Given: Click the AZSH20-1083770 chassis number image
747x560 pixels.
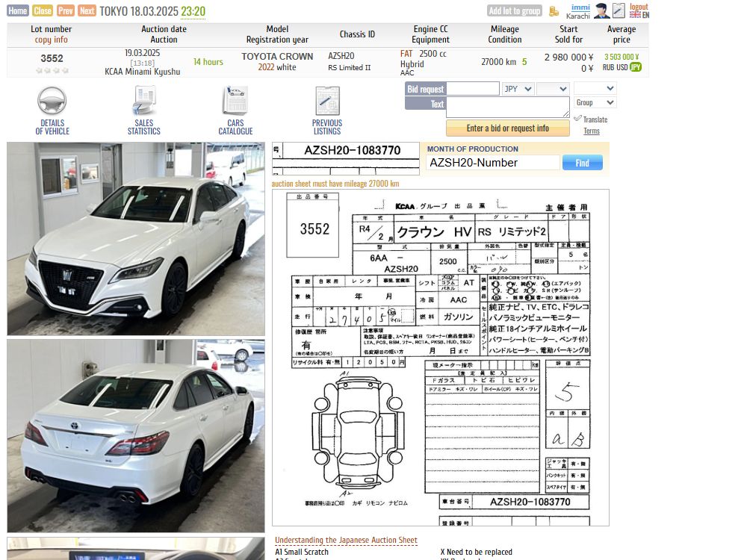Looking at the screenshot, I should 346,158.
